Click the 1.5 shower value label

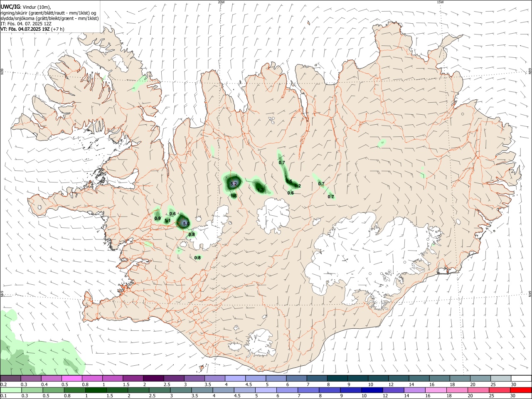point(289,182)
